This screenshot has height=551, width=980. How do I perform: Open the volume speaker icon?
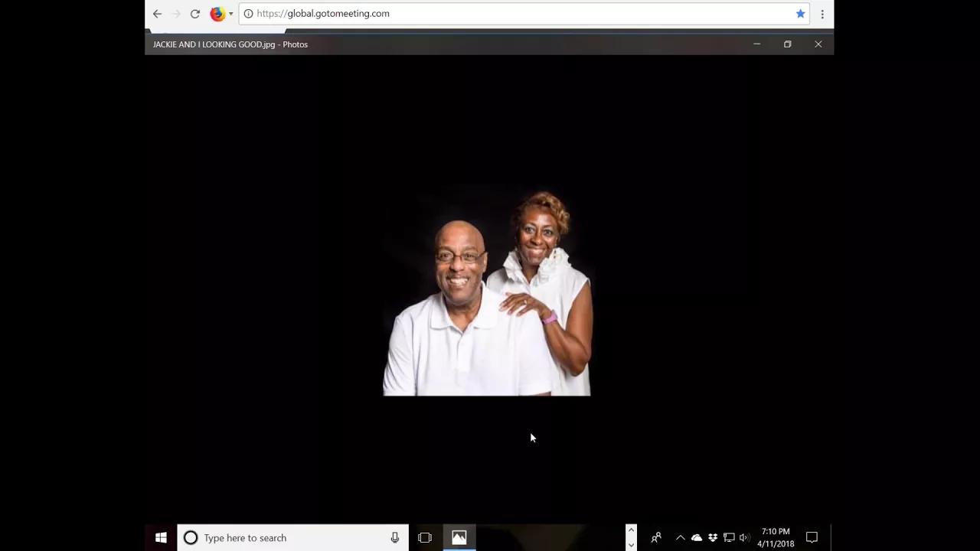pyautogui.click(x=743, y=538)
